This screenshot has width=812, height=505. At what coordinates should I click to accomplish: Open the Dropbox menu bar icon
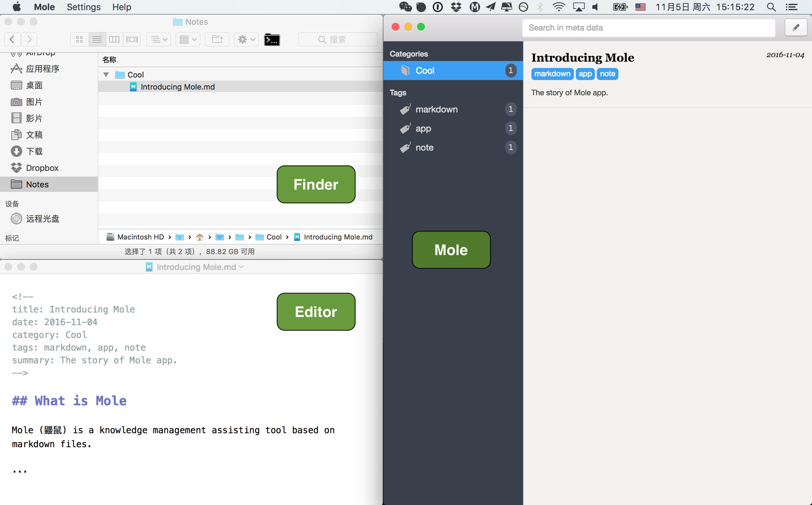456,7
